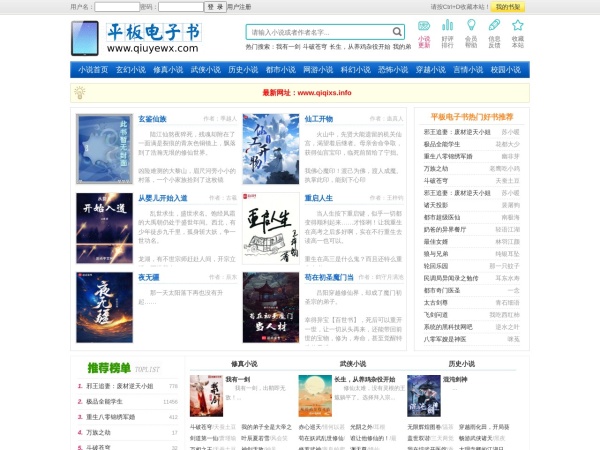Viewport: 600px width, 450px height.
Task: Open the 从婴儿开始入道 book cover
Action: pos(104,228)
